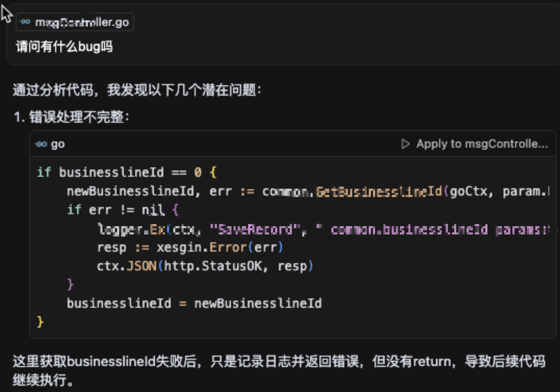Viewport: 560px width, 392px height.
Task: Click the purple closing brace of err block
Action: (70, 284)
